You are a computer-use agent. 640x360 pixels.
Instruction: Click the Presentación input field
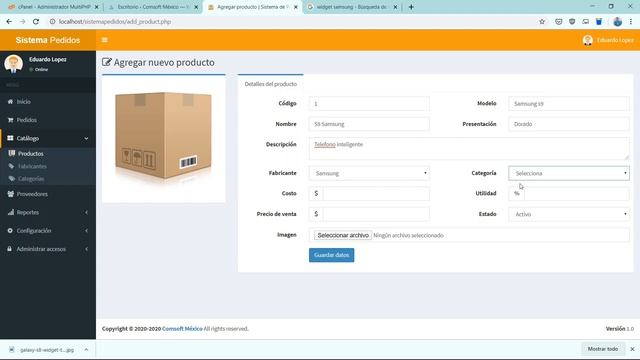point(569,124)
